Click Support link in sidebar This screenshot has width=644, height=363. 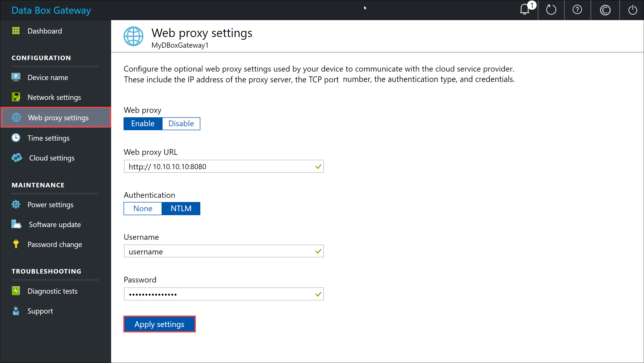[x=40, y=311]
